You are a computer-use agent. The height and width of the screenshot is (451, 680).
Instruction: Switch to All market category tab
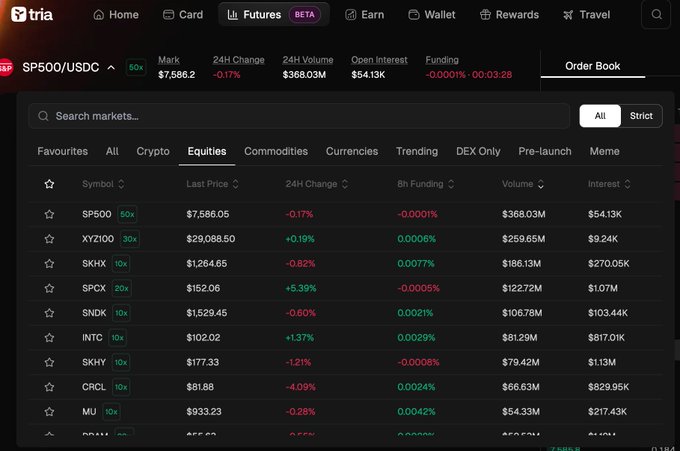pos(112,151)
